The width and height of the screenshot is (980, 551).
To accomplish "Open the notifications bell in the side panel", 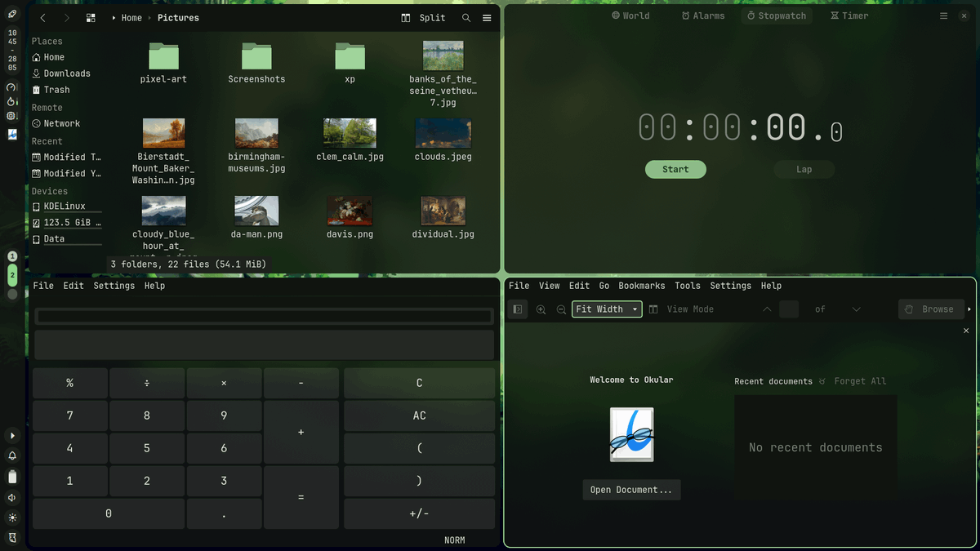I will (x=12, y=456).
